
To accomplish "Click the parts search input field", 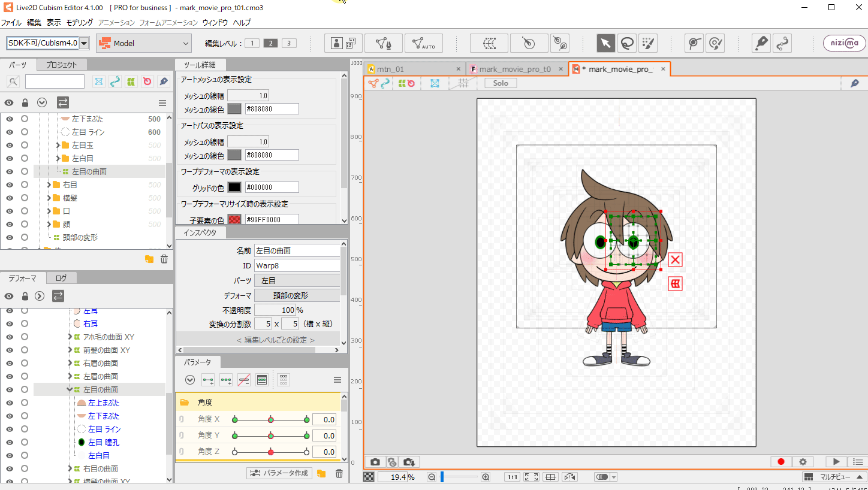I will click(55, 81).
